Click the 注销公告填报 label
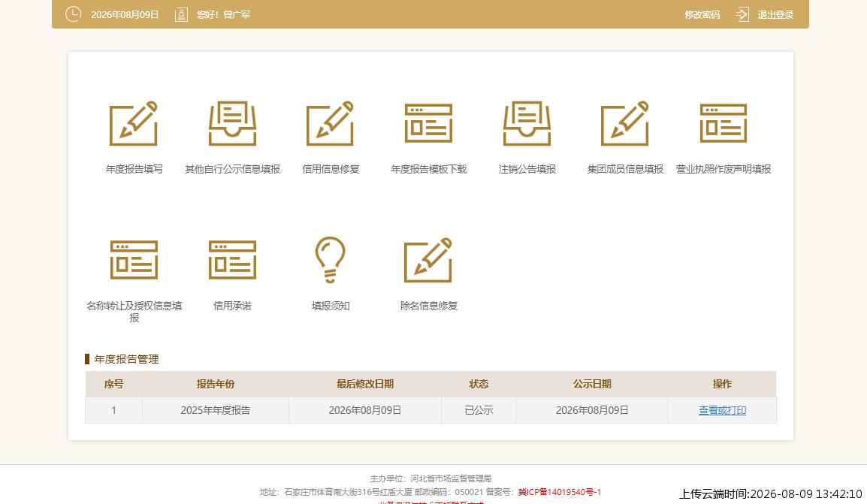Image resolution: width=867 pixels, height=504 pixels. coord(527,169)
